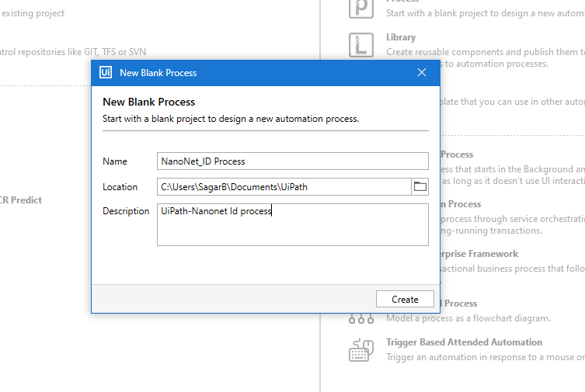
Task: Click the blank Process icon at top
Action: click(x=361, y=9)
